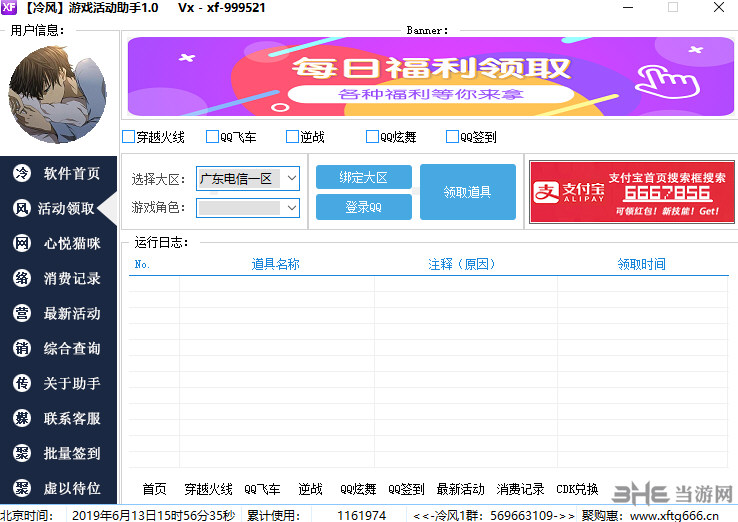This screenshot has height=522, width=738.
Task: Click the 营 circle icon beside 最新活动
Action: pyautogui.click(x=22, y=313)
